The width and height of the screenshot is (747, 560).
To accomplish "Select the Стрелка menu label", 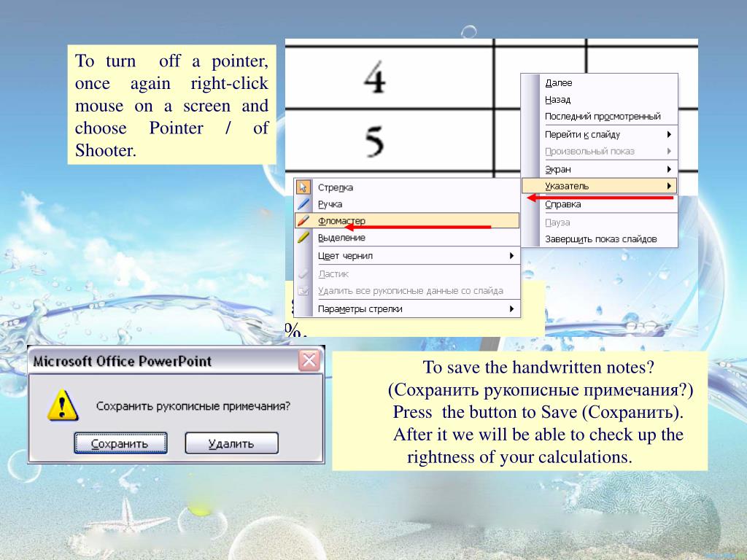I will tap(336, 187).
